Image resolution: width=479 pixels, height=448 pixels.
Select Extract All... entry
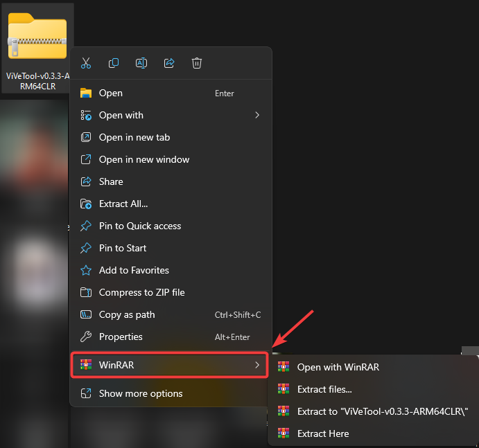[171, 204]
